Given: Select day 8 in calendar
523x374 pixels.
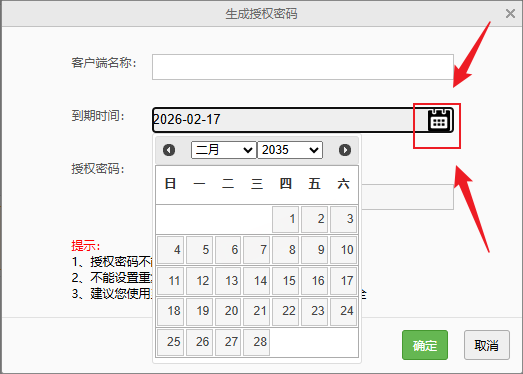Looking at the screenshot, I should (x=286, y=250).
